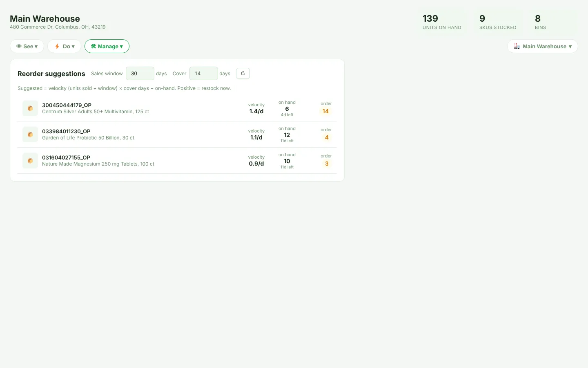The image size is (588, 368).
Task: Open the See dropdown menu
Action: [27, 46]
